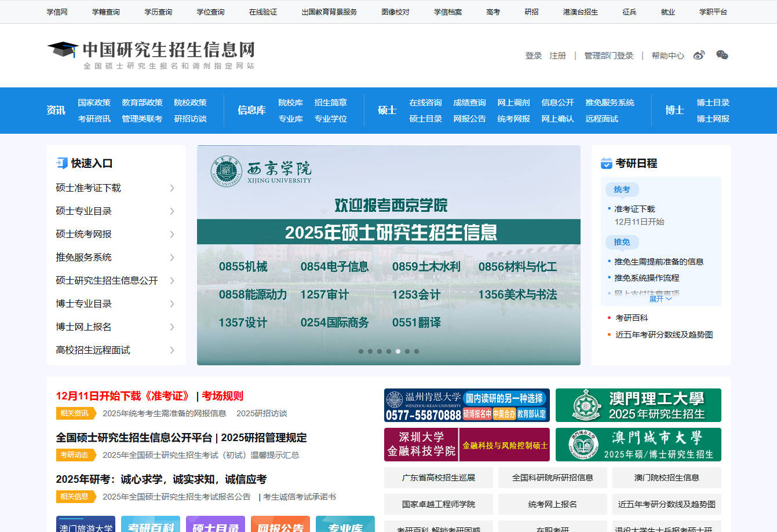Click 广东省高校招生巡展 button
Viewport: 777px width, 532px height.
(x=439, y=478)
